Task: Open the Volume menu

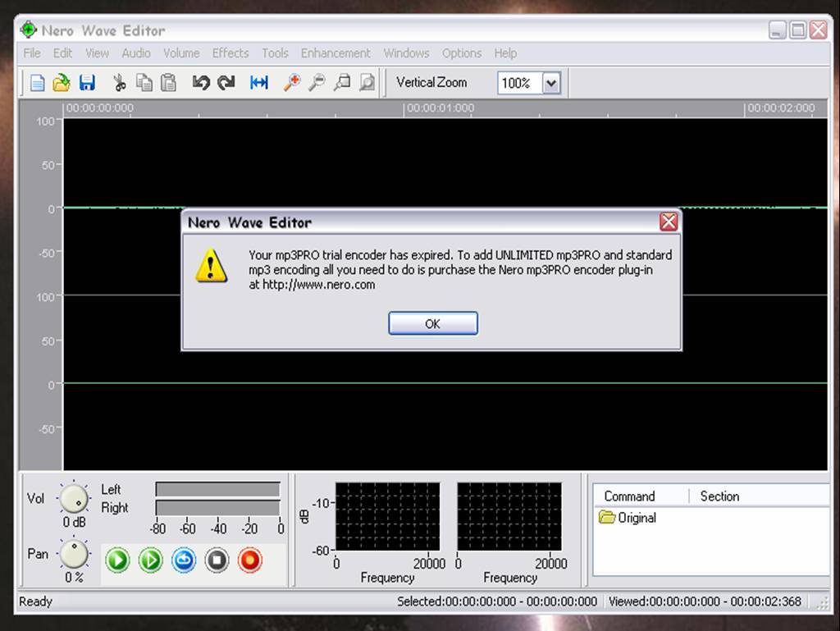Action: click(181, 53)
